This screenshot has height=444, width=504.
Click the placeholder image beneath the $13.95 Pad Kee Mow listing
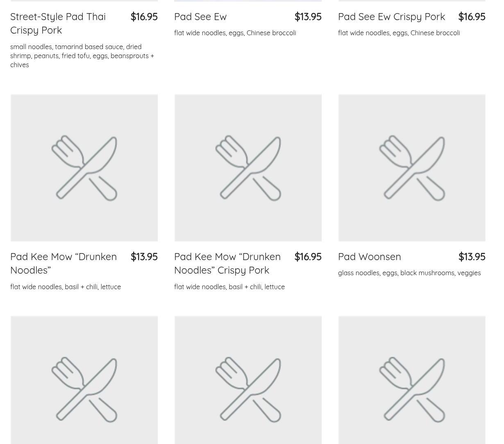tap(84, 380)
